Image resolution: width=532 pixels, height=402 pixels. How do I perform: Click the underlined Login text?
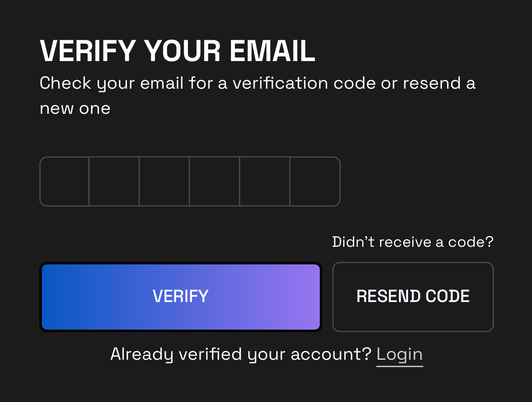click(x=399, y=353)
